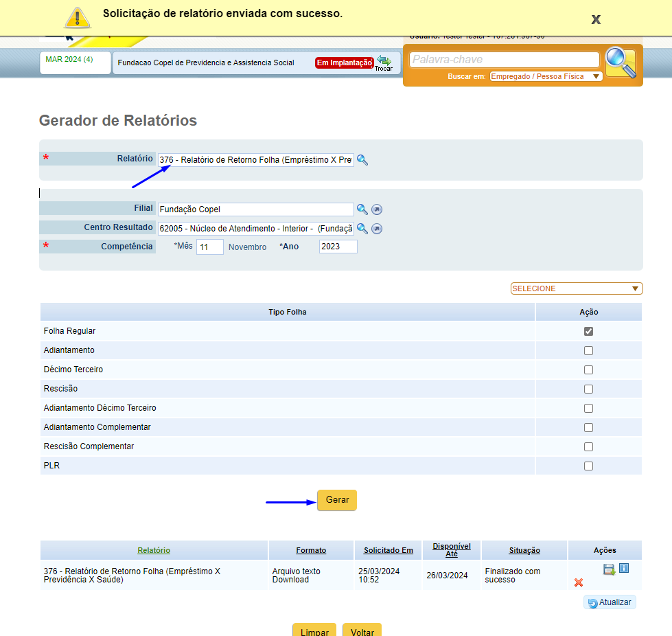The width and height of the screenshot is (672, 636).
Task: Check the PLR checkbox
Action: point(588,466)
